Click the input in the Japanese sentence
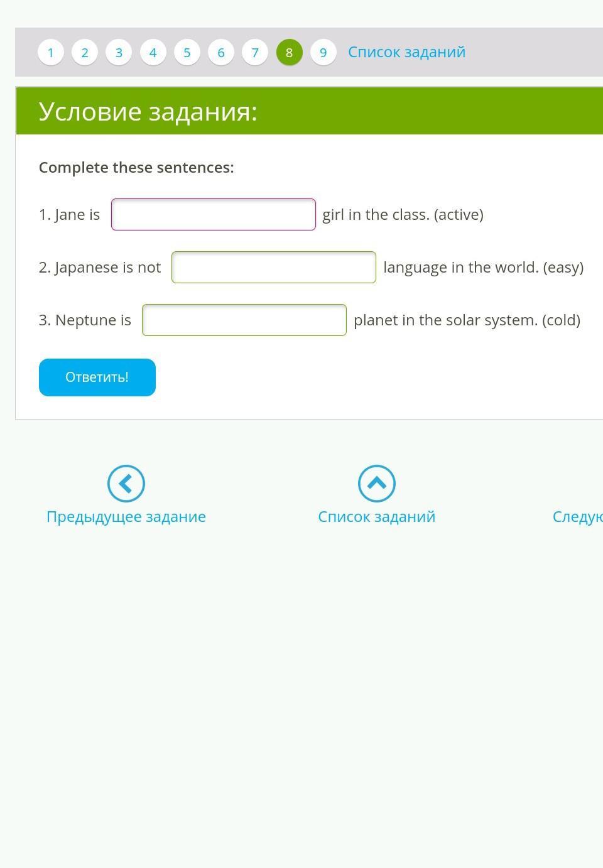This screenshot has height=868, width=603. click(x=274, y=268)
